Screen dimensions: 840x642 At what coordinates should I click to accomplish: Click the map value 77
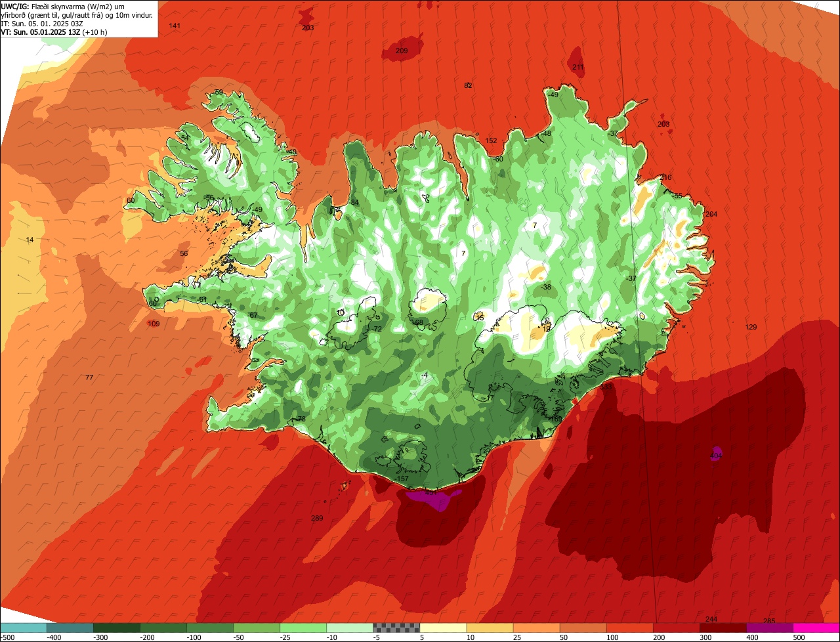pos(89,377)
